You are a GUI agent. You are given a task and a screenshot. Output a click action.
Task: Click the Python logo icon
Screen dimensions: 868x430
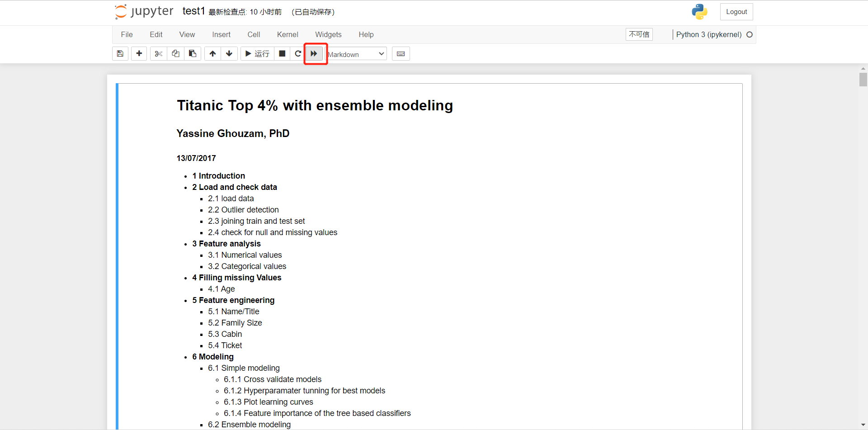(x=699, y=12)
